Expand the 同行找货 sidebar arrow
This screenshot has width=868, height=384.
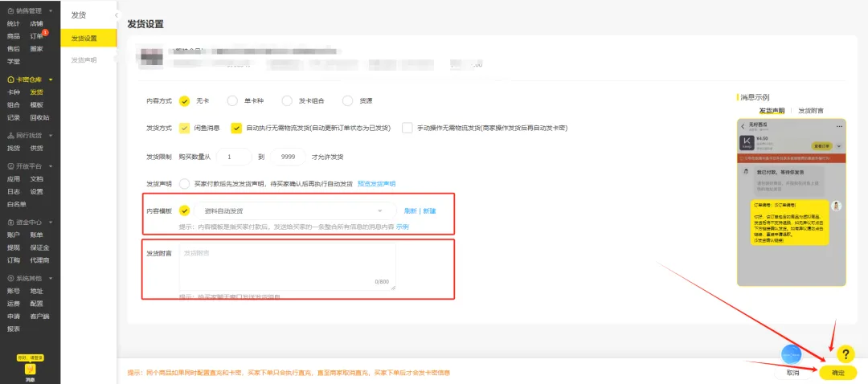click(x=51, y=135)
